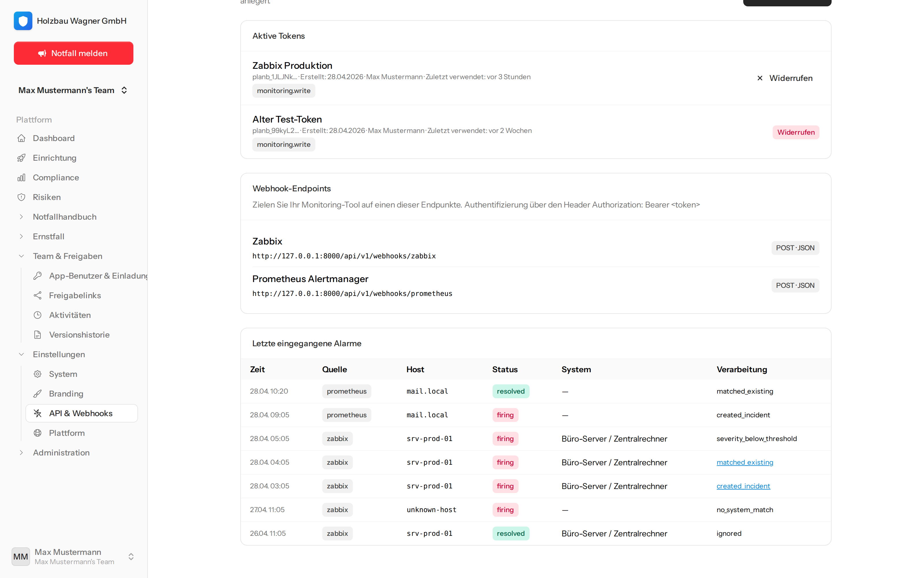Click the X icon next to Widerrufen

760,78
